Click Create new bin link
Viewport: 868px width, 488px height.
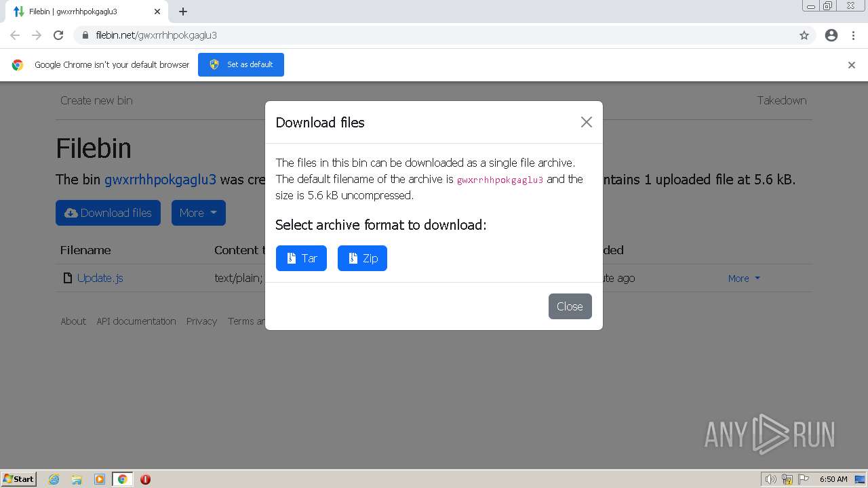(x=96, y=100)
